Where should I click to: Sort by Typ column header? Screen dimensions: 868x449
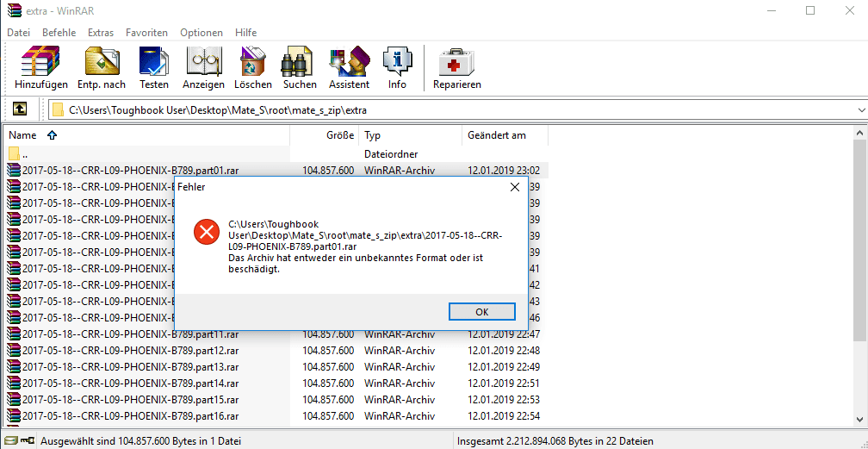(x=410, y=135)
